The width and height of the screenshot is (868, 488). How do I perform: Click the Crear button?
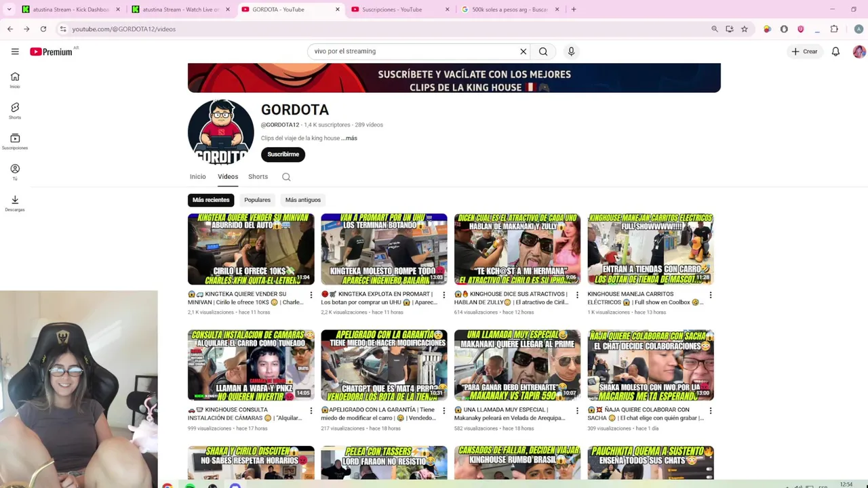tap(804, 52)
